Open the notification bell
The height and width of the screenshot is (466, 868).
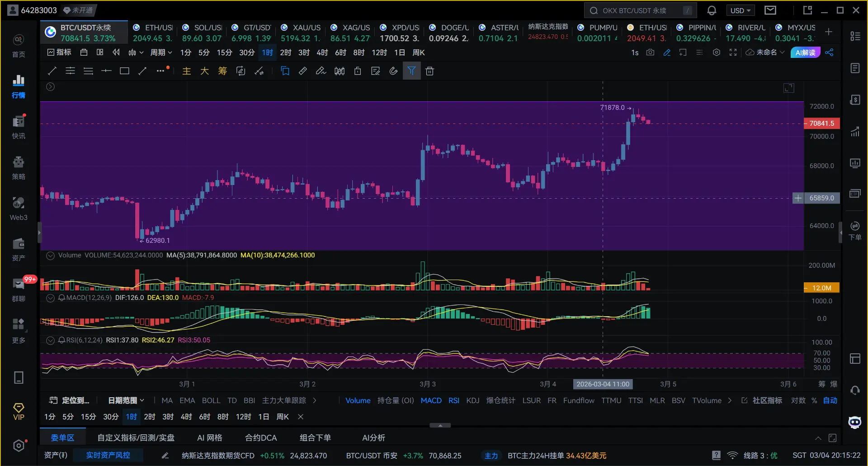click(712, 10)
